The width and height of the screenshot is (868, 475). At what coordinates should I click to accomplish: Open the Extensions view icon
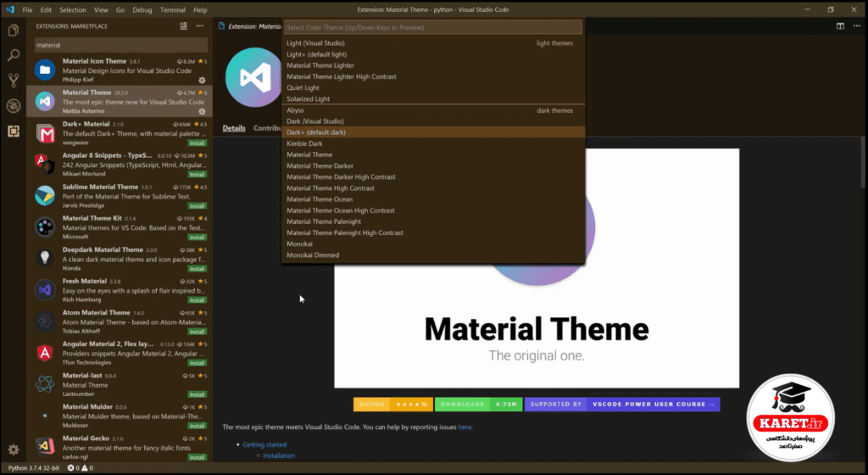(x=14, y=131)
